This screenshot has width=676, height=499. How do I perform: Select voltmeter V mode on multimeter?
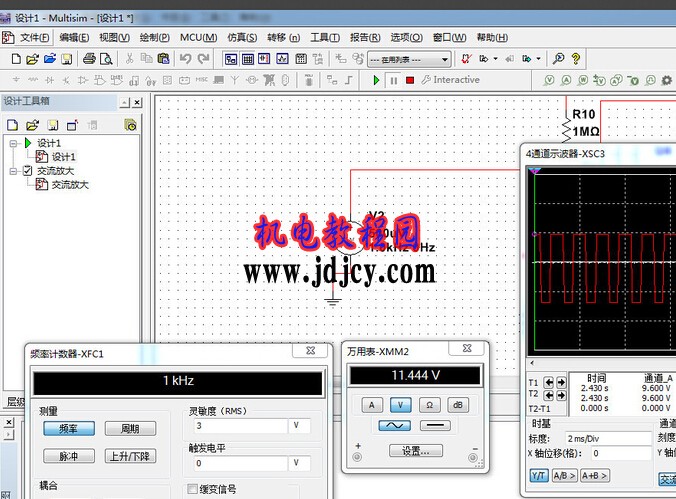pyautogui.click(x=401, y=405)
